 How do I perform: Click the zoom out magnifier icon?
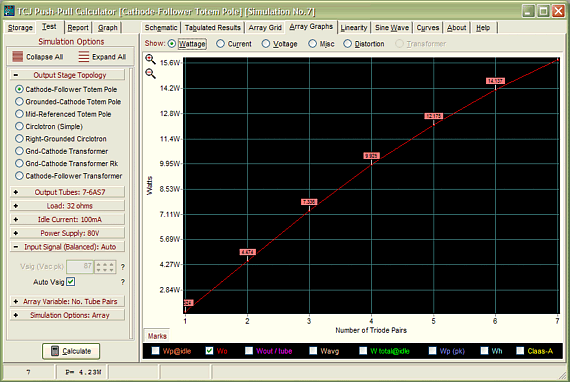point(150,74)
